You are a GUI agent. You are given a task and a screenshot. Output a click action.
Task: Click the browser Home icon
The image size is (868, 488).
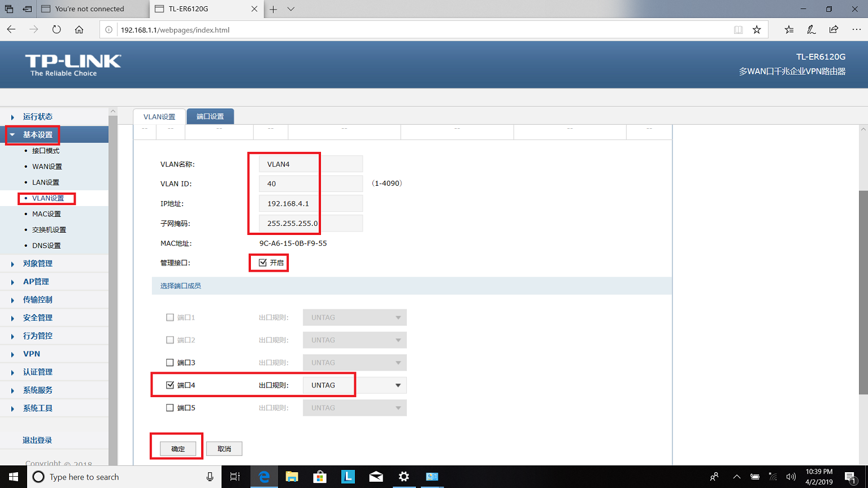79,29
